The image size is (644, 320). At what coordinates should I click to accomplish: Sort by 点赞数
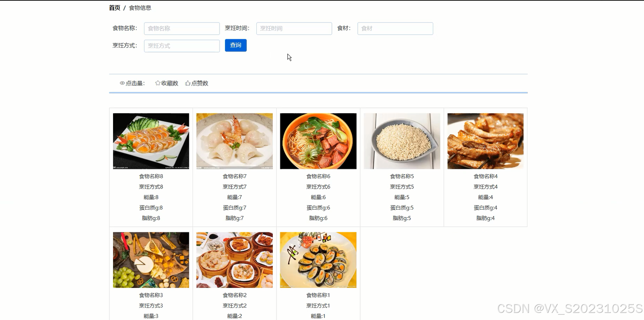point(196,83)
